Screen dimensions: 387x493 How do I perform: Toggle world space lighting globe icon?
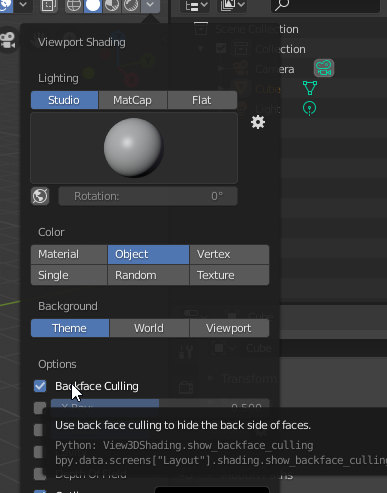[x=40, y=196]
